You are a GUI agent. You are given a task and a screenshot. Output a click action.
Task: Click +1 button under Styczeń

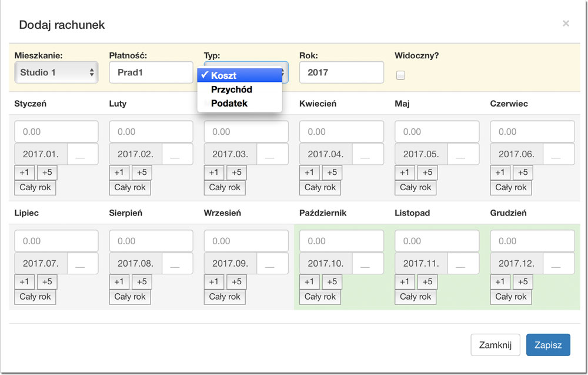24,172
